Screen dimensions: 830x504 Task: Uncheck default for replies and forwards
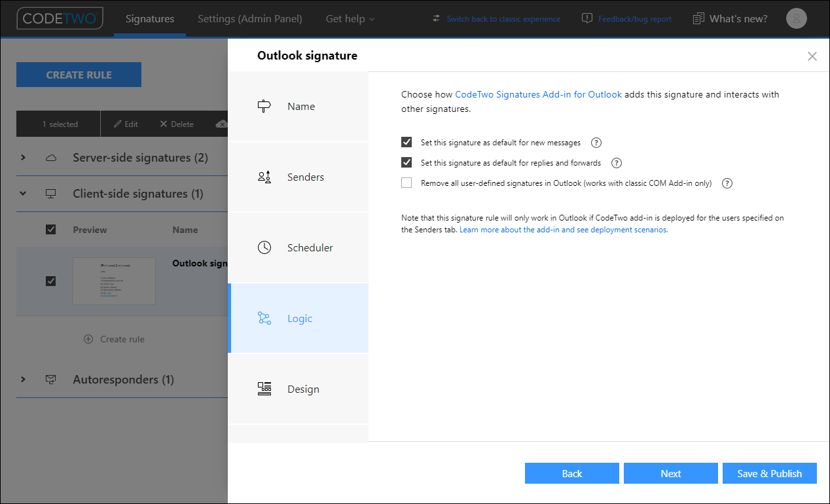[x=406, y=162]
